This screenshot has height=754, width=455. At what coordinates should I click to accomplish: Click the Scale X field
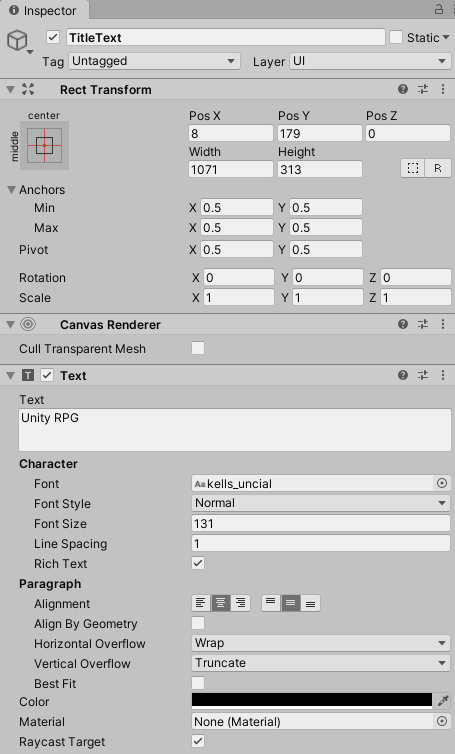click(x=239, y=298)
